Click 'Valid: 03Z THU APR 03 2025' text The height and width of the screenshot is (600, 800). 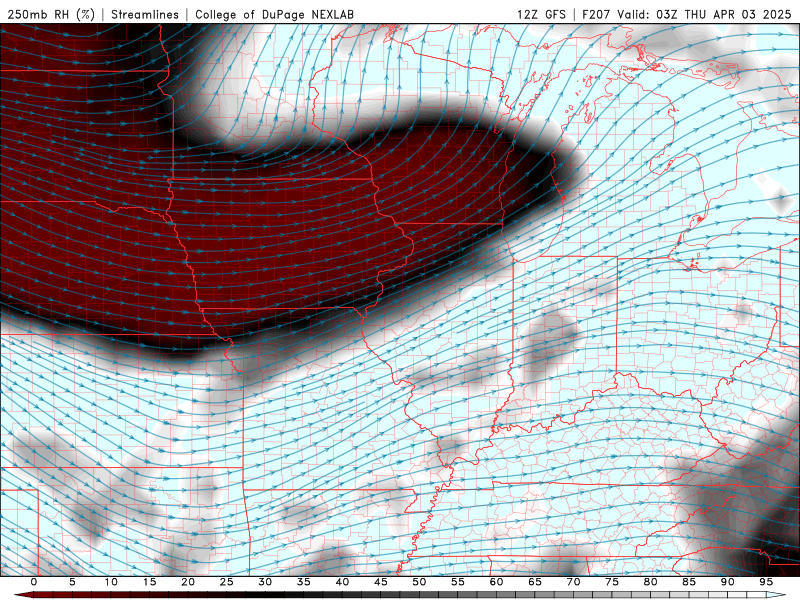[x=704, y=14]
